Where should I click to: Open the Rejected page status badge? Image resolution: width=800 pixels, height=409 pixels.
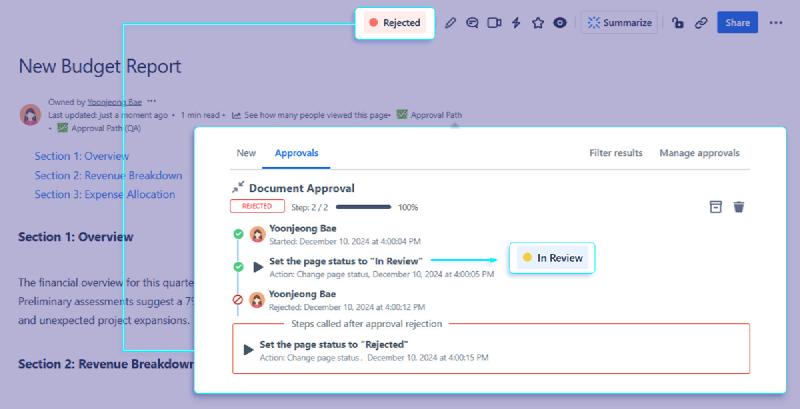[394, 23]
